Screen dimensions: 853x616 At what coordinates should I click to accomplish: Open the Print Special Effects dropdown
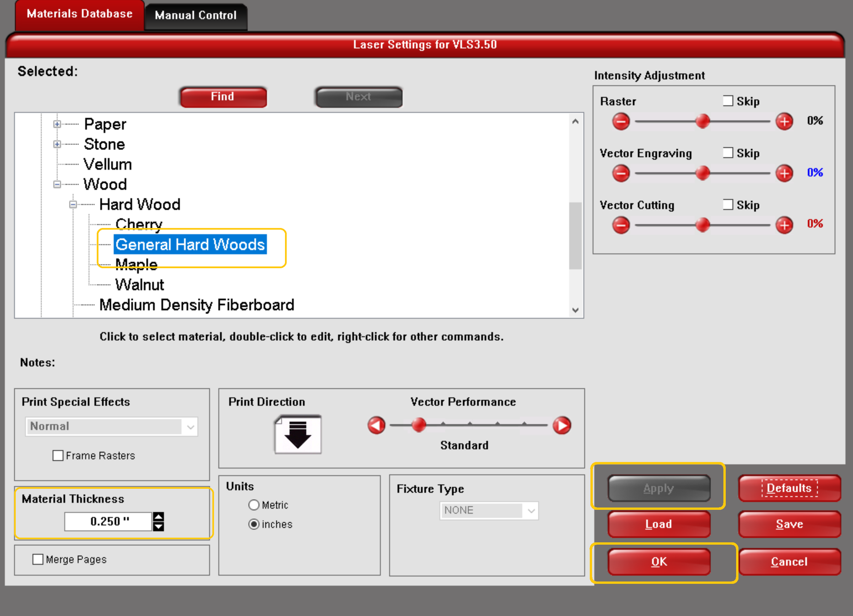click(112, 427)
